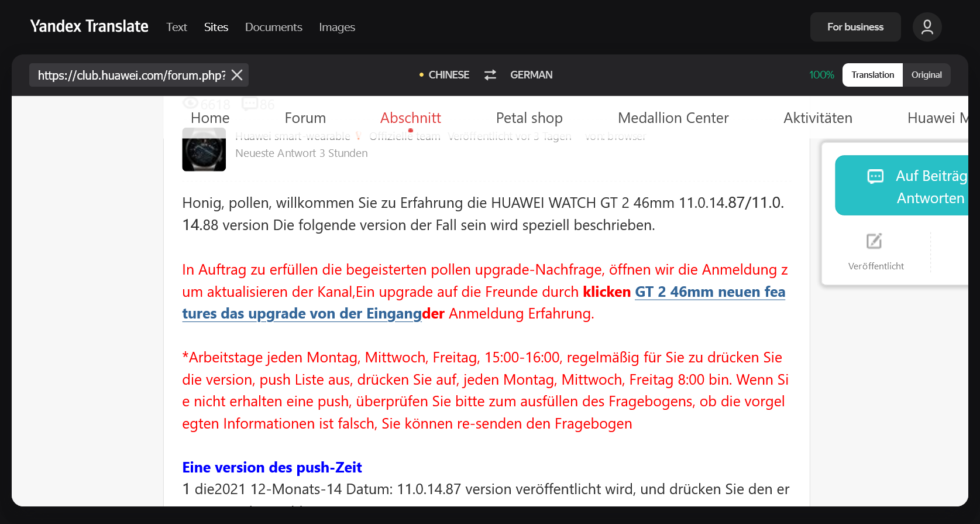This screenshot has width=980, height=524.
Task: Click the Offizielle team label
Action: coord(404,136)
